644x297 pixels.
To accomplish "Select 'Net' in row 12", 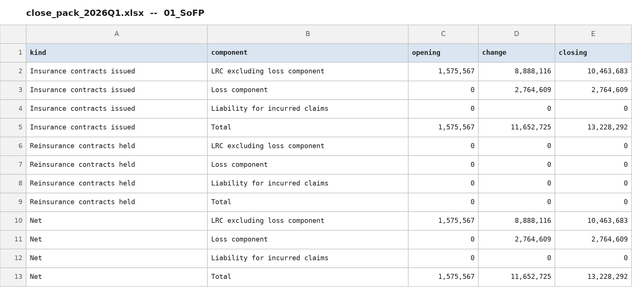I will [117, 258].
